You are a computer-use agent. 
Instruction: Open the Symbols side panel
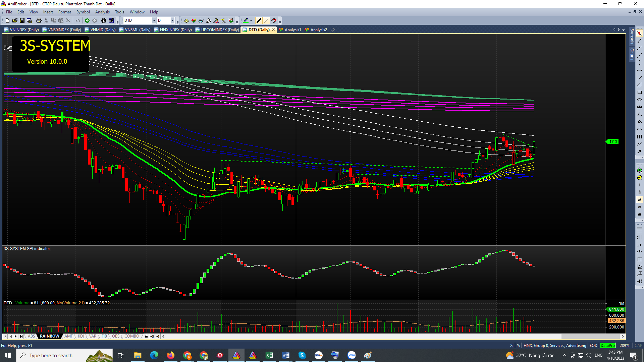(632, 36)
